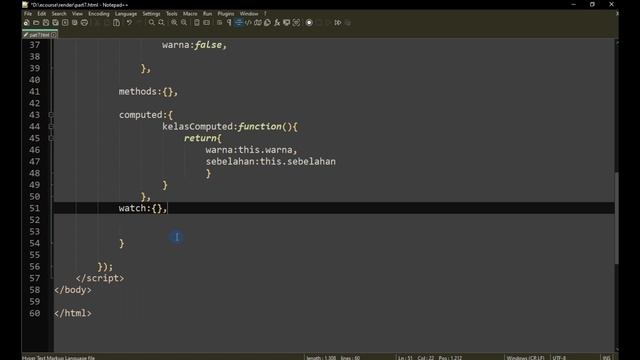Collapse the return block fold marker
This screenshot has height=360, width=640.
point(51,138)
